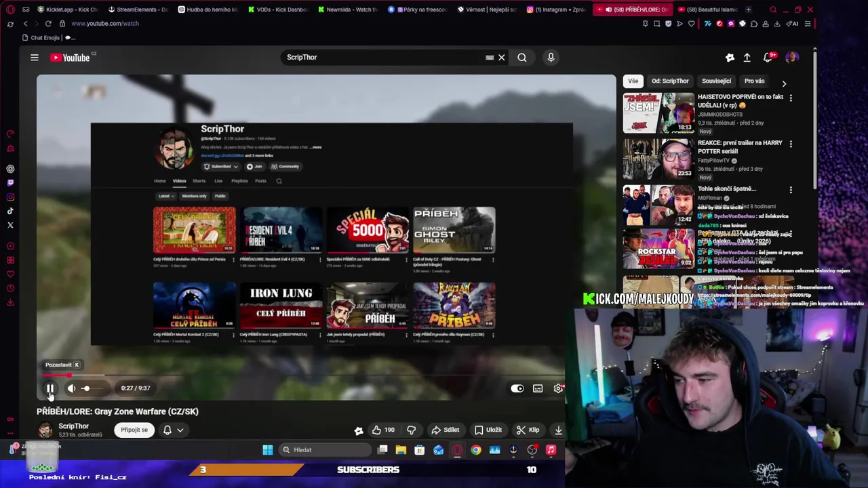
Task: Download the video with the download arrow
Action: point(558,430)
